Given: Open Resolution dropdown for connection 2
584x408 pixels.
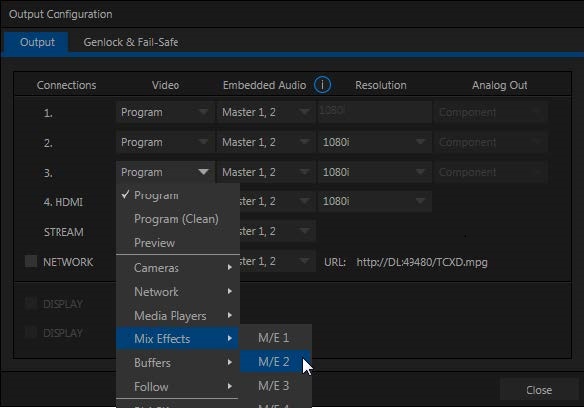Looking at the screenshot, I should click(x=374, y=142).
